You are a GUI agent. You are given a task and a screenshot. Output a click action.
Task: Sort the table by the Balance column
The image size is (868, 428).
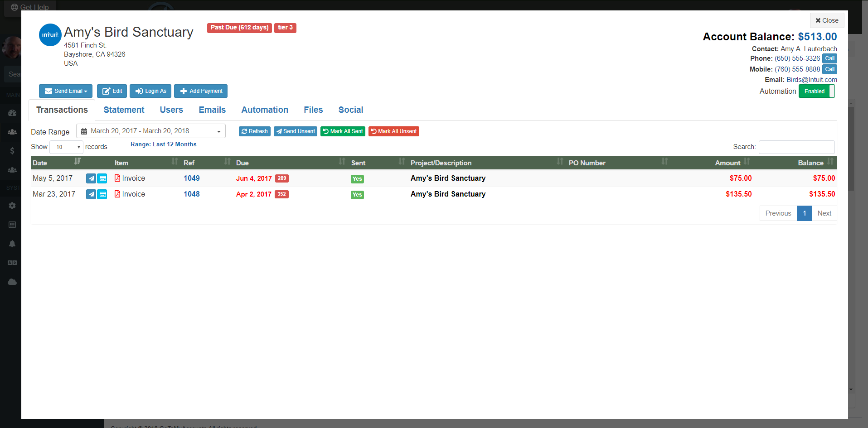click(795, 163)
